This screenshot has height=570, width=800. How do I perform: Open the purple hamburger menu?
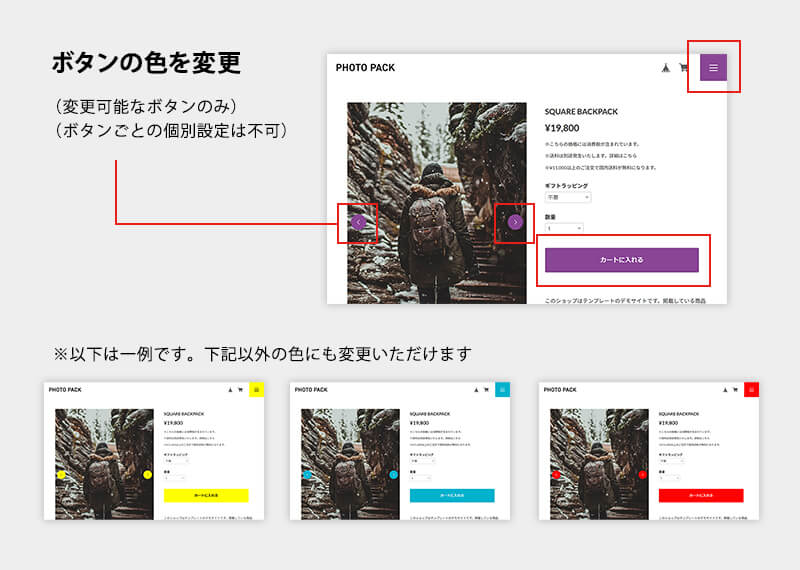tap(713, 68)
